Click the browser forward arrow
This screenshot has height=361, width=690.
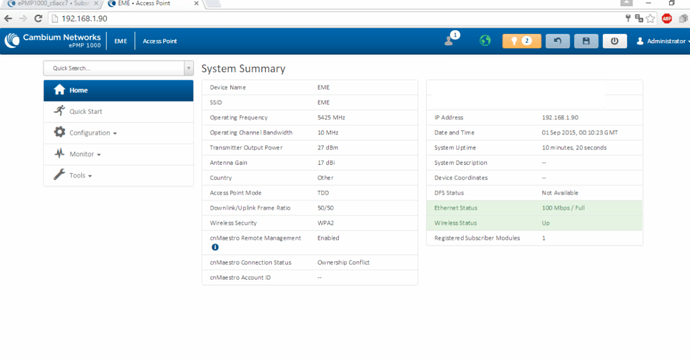(23, 18)
